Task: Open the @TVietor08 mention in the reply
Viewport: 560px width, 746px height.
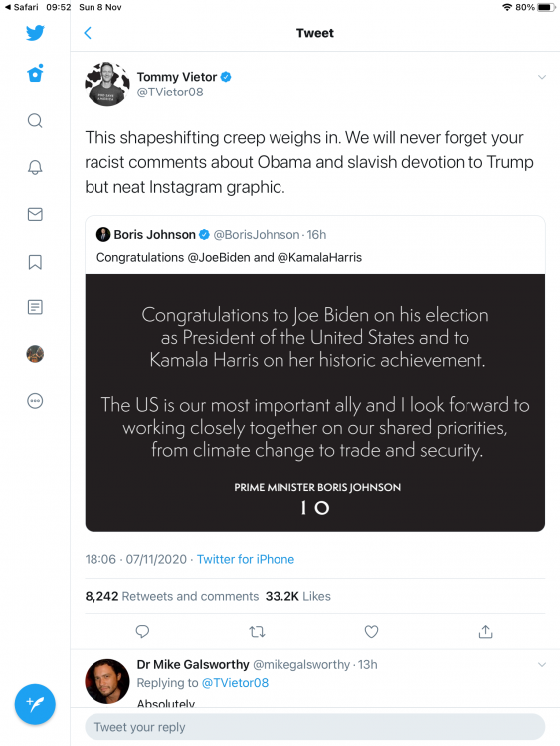Action: pyautogui.click(x=235, y=683)
